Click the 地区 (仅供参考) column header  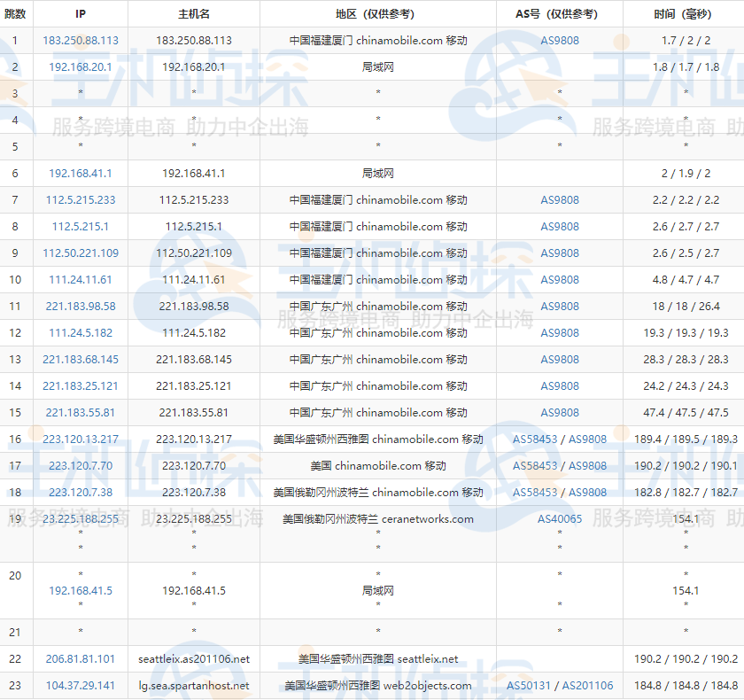378,13
